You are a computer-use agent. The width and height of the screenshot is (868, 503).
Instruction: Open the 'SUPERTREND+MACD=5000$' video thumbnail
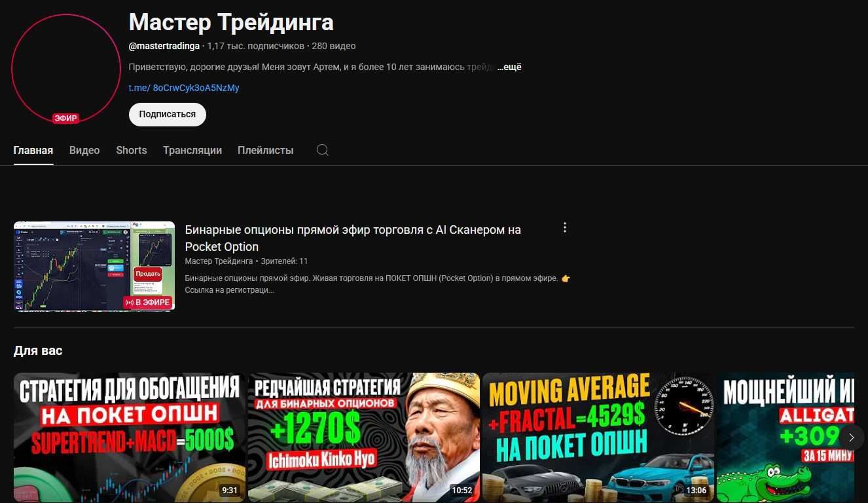(x=130, y=438)
